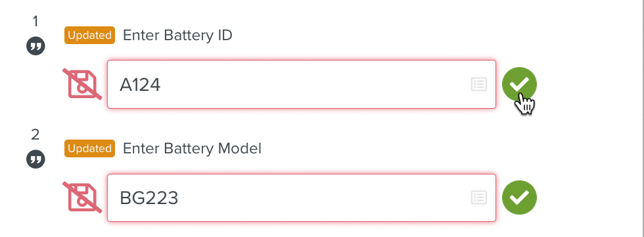Click step number 1
644x237 pixels.
pos(35,21)
